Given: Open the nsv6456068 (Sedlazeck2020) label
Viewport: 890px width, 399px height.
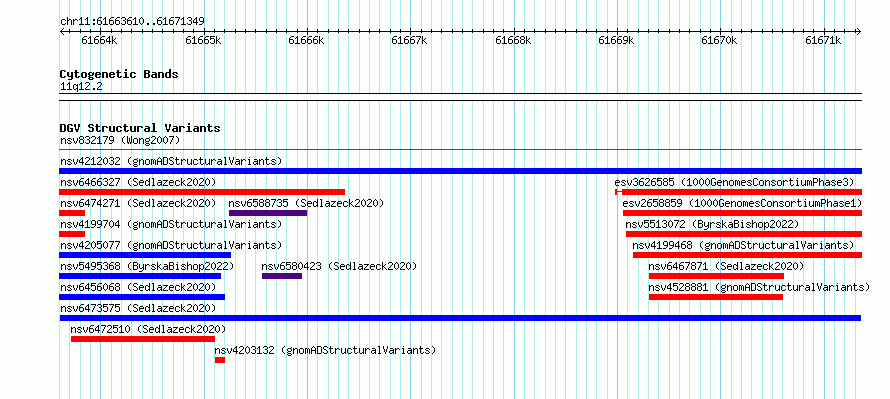Looking at the screenshot, I should point(138,287).
